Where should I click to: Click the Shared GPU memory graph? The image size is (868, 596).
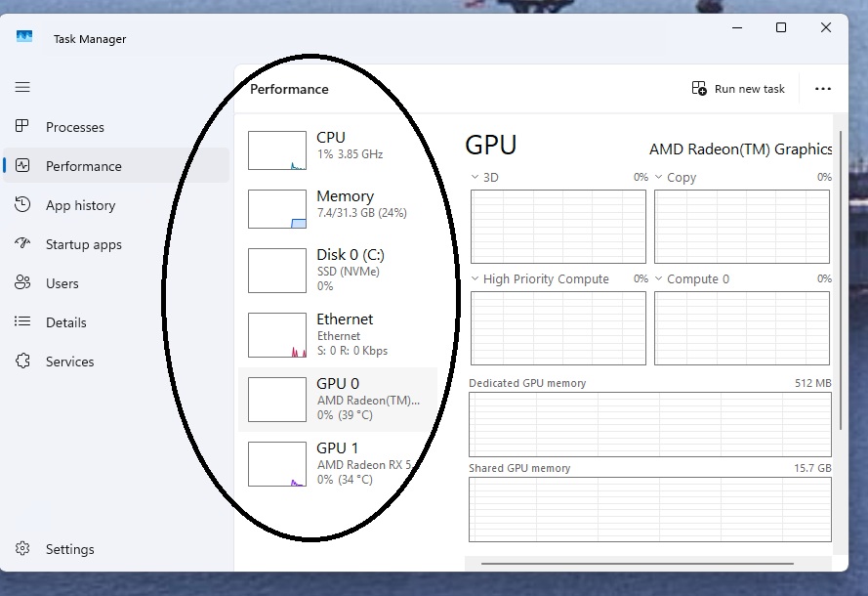pyautogui.click(x=650, y=510)
